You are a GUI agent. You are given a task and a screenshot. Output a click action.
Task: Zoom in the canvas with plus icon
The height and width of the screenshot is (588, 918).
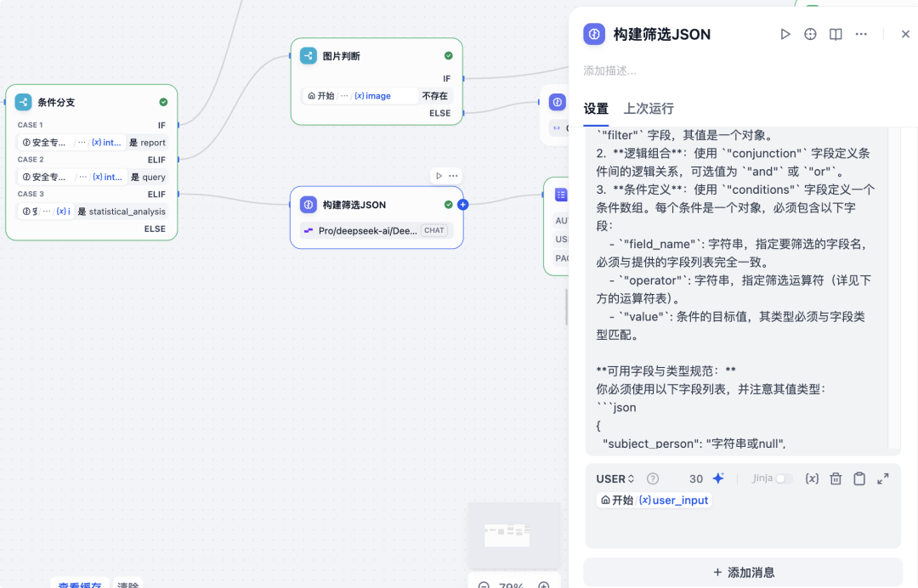click(x=544, y=585)
